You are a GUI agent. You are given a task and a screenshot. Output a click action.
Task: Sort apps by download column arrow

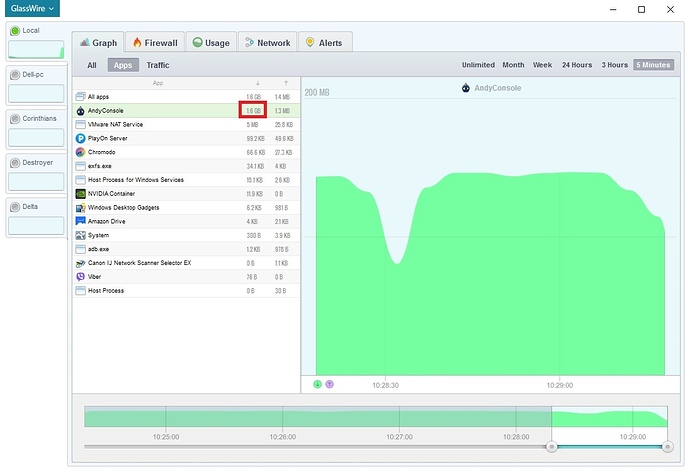click(x=258, y=83)
